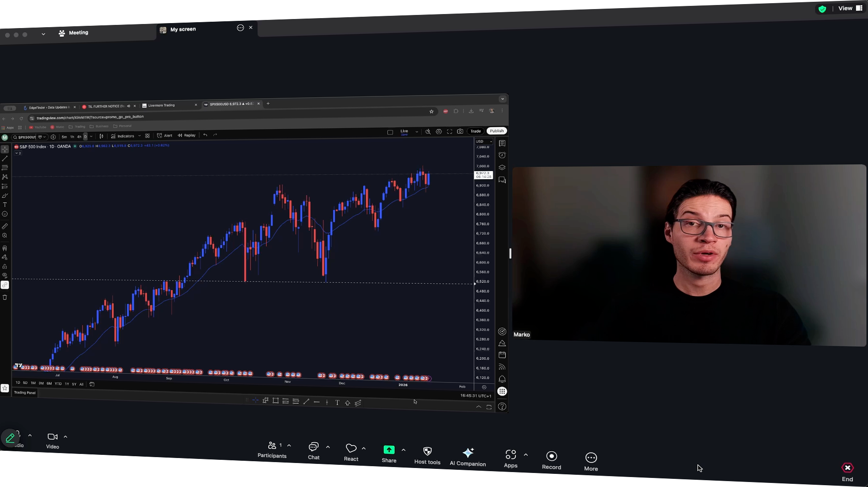The width and height of the screenshot is (868, 487).
Task: Start bar Replay mode
Action: point(187,135)
